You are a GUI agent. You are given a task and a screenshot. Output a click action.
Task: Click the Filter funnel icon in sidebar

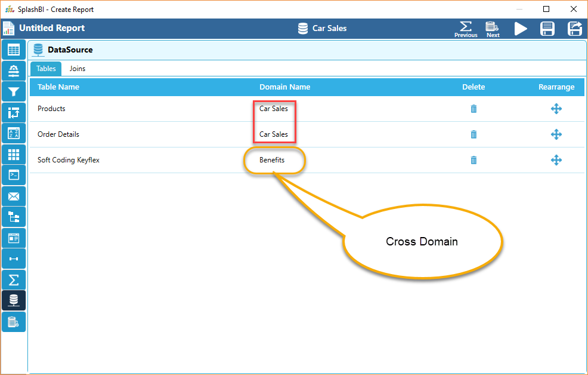click(14, 91)
